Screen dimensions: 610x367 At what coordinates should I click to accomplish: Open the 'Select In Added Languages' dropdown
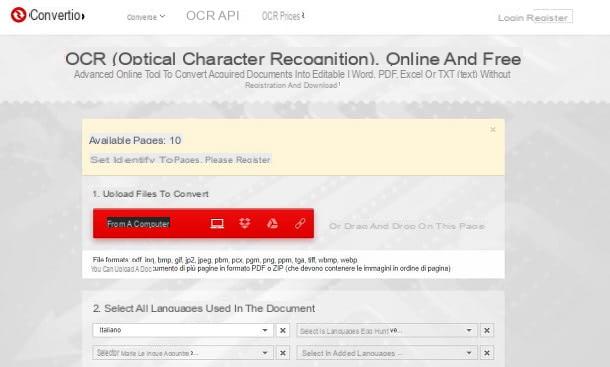[x=387, y=353]
